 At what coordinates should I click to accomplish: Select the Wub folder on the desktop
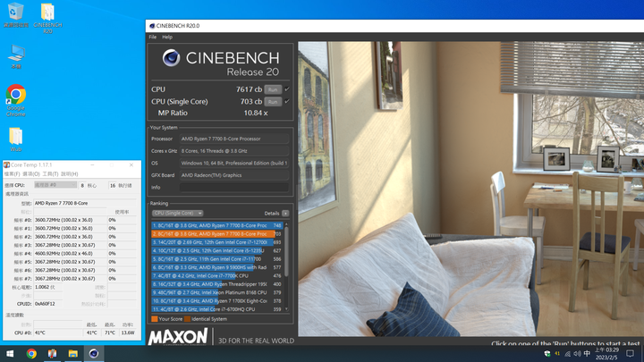tap(15, 139)
